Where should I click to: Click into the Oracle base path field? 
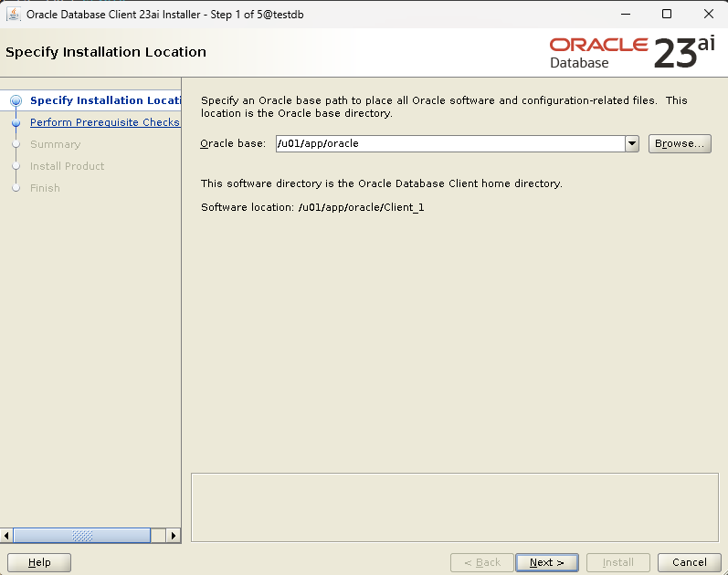pos(450,144)
